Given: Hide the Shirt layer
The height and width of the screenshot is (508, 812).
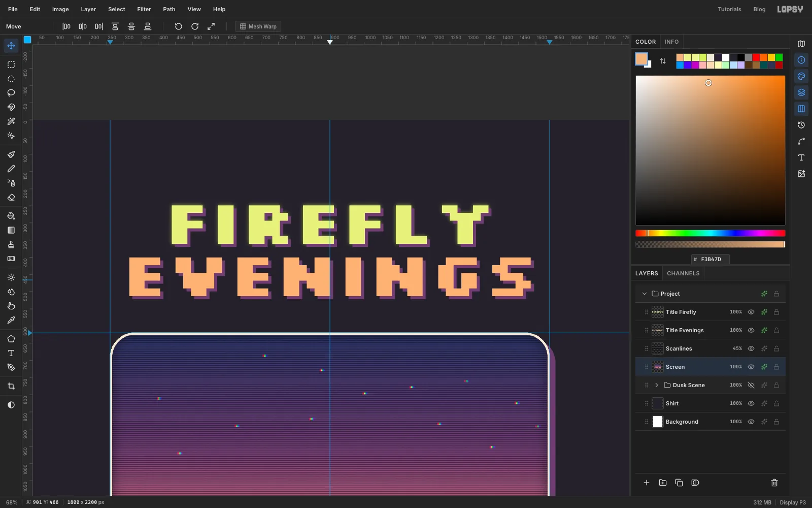Looking at the screenshot, I should 751,403.
